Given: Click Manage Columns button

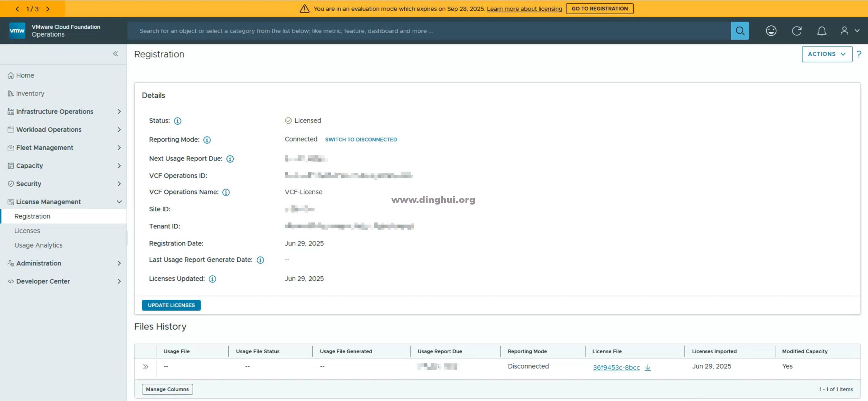Looking at the screenshot, I should (167, 389).
